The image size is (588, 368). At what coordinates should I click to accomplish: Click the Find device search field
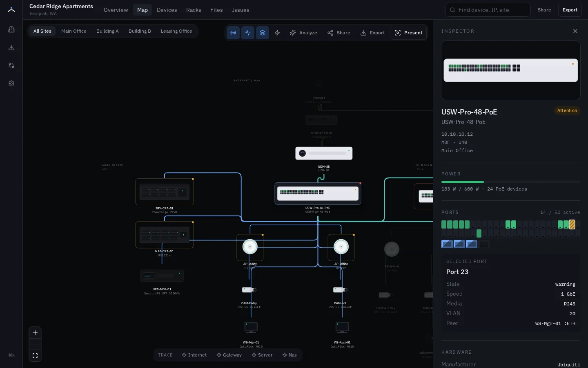(x=488, y=10)
